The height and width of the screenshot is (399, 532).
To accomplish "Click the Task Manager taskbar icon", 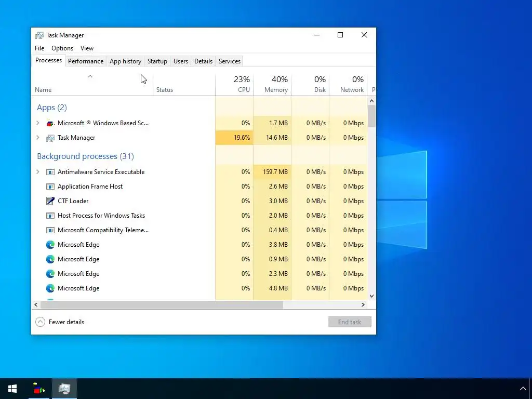I will coord(64,389).
